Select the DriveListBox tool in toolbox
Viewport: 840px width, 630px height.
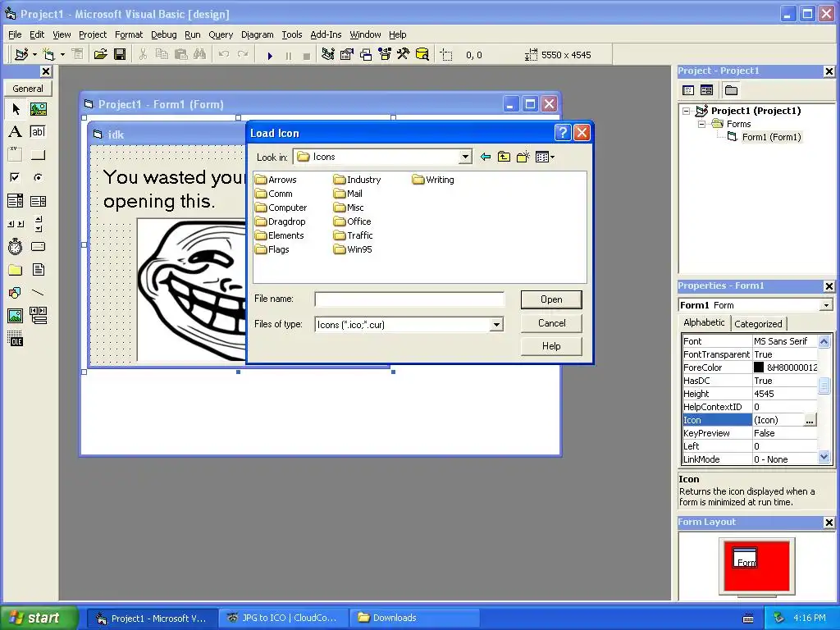(38, 246)
